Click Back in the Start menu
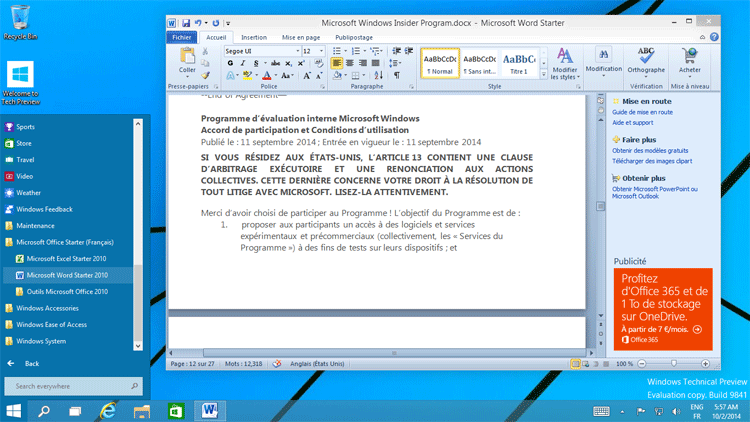The image size is (750, 422). tap(32, 364)
